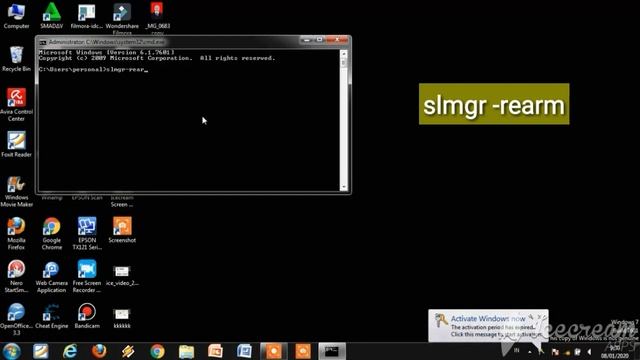Viewport: 640px width, 360px height.
Task: Select the Web Camera Application shortcut
Action: point(51,276)
